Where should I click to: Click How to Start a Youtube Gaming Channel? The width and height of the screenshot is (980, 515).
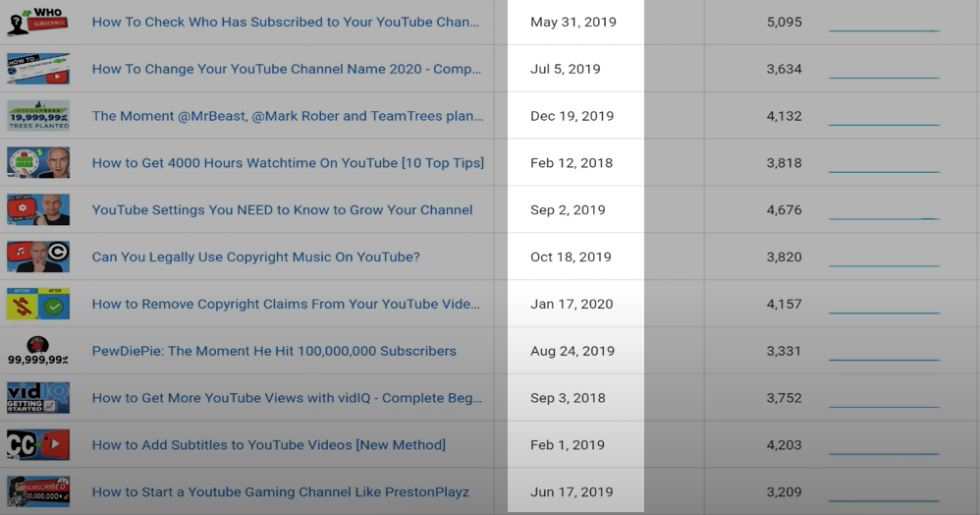(280, 491)
